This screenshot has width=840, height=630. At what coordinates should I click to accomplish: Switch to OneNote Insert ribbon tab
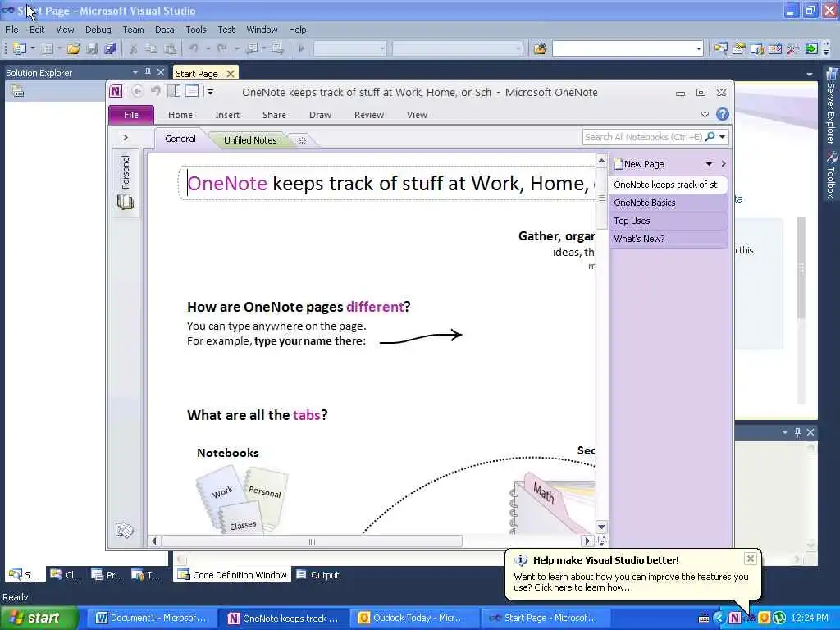pyautogui.click(x=227, y=115)
